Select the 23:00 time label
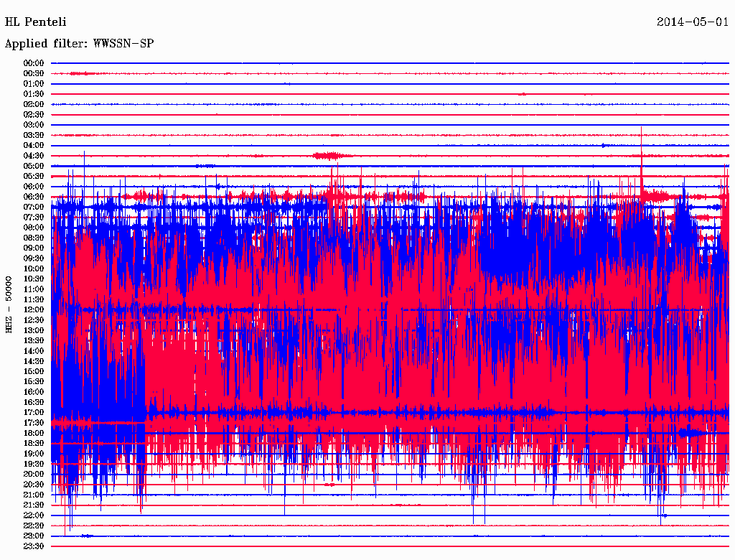 [x=34, y=536]
